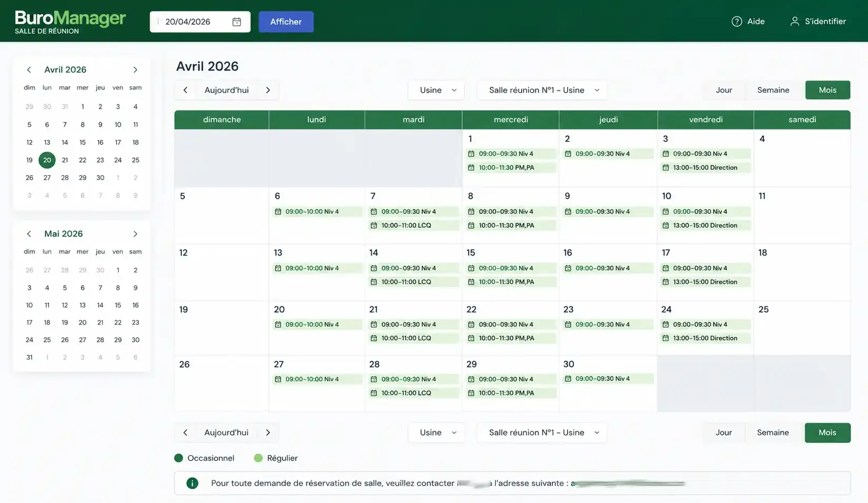
Task: Click the top Aujourd'hui button
Action: point(227,90)
